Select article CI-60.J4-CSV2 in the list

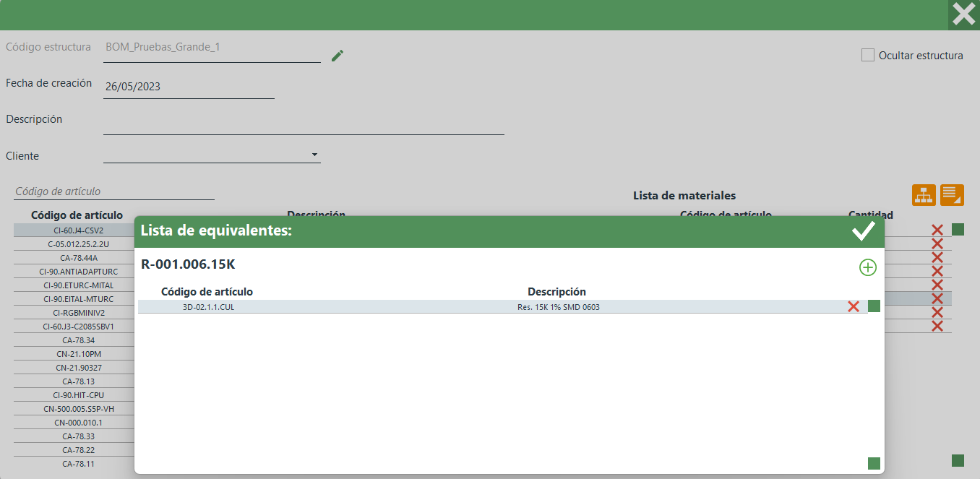[78, 230]
